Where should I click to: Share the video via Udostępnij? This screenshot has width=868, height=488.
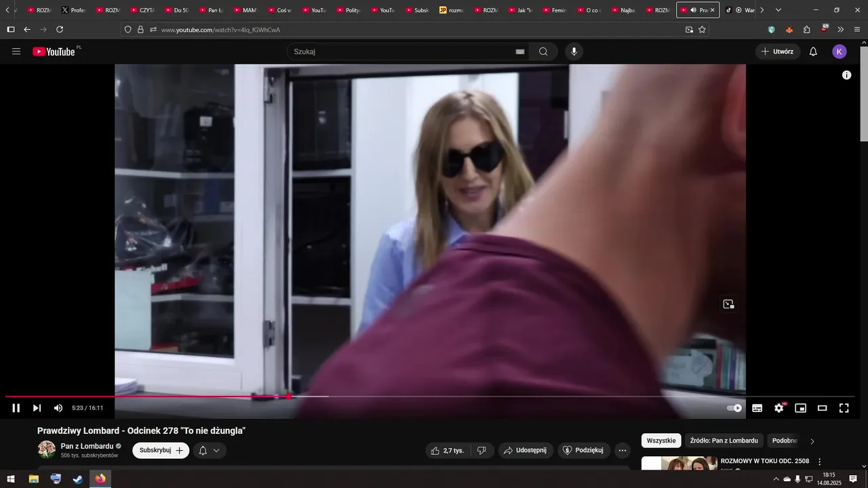pyautogui.click(x=526, y=450)
